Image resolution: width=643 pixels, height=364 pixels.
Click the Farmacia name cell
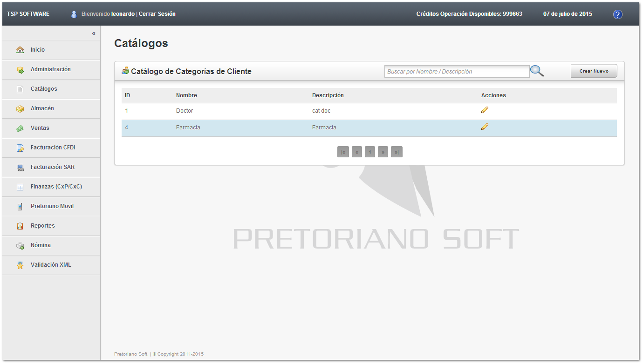coord(188,128)
